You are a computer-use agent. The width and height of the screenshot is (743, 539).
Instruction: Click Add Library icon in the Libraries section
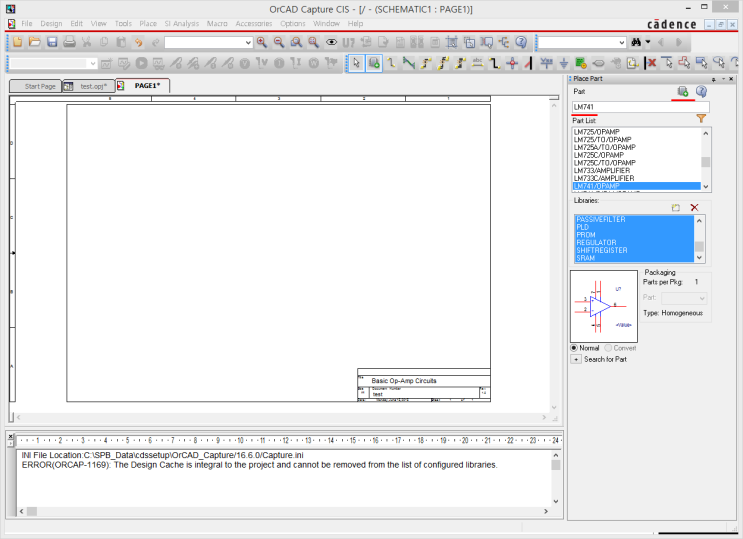676,207
